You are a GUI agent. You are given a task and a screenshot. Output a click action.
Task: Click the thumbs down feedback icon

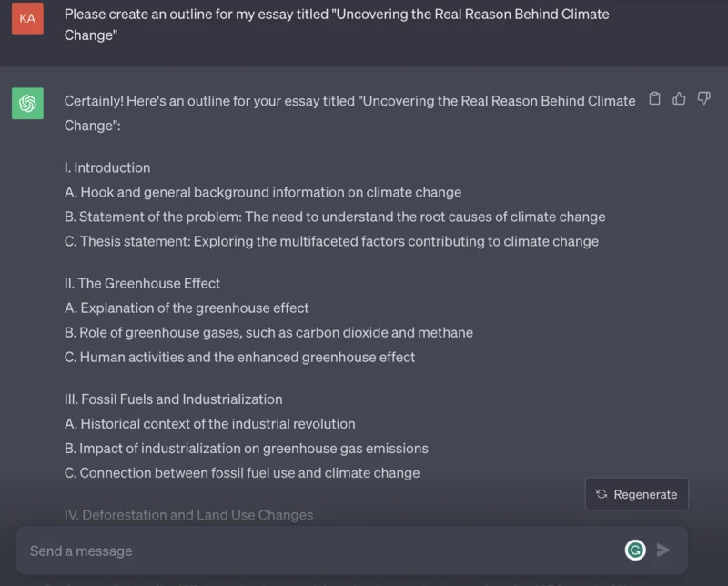point(703,99)
